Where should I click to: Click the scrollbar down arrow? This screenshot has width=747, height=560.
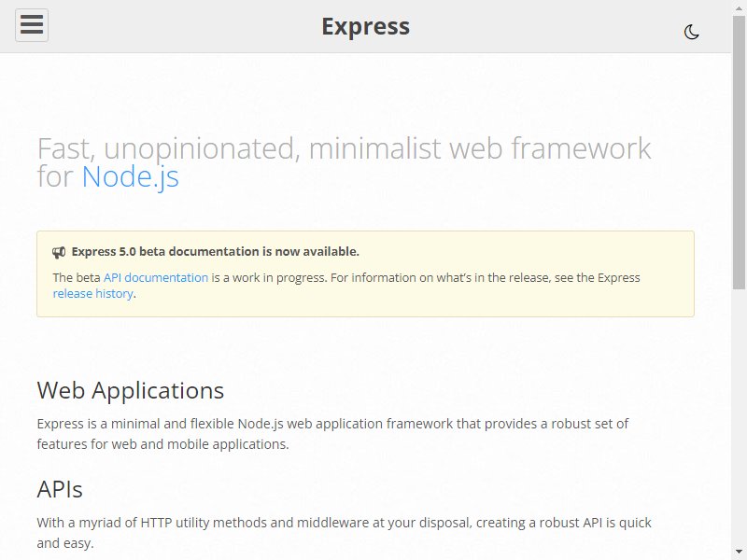(739, 552)
